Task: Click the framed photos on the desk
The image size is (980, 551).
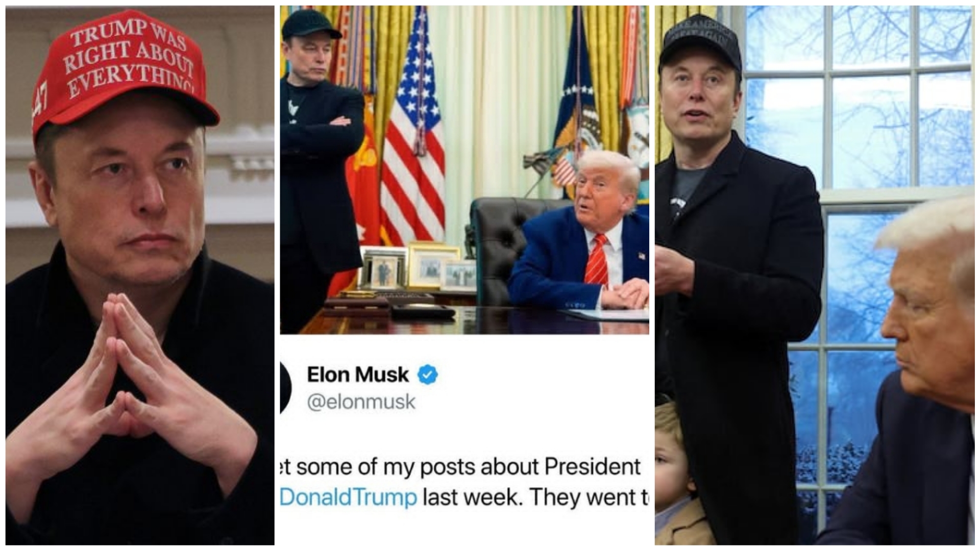Action: point(419,268)
